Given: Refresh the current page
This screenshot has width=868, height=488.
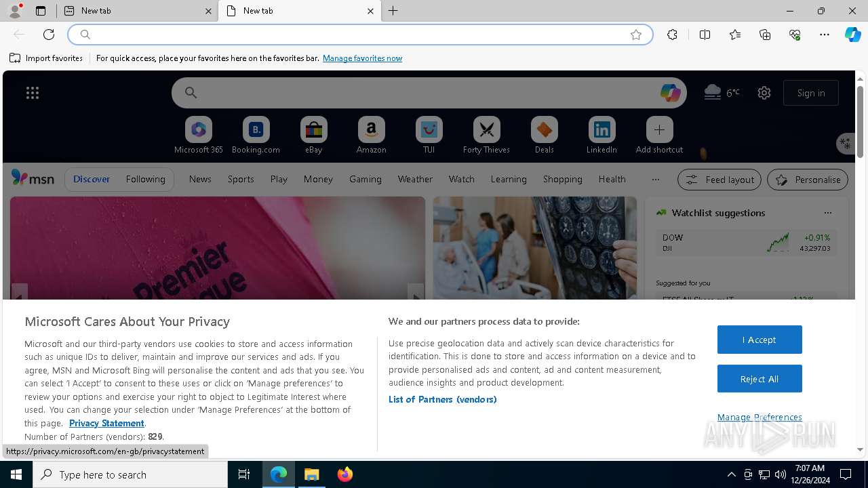Looking at the screenshot, I should click(49, 35).
